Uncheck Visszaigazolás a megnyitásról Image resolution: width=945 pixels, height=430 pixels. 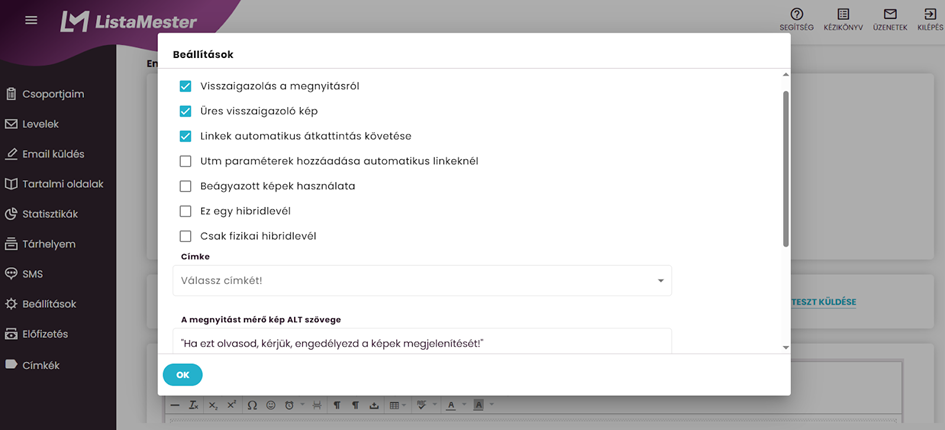pos(185,86)
